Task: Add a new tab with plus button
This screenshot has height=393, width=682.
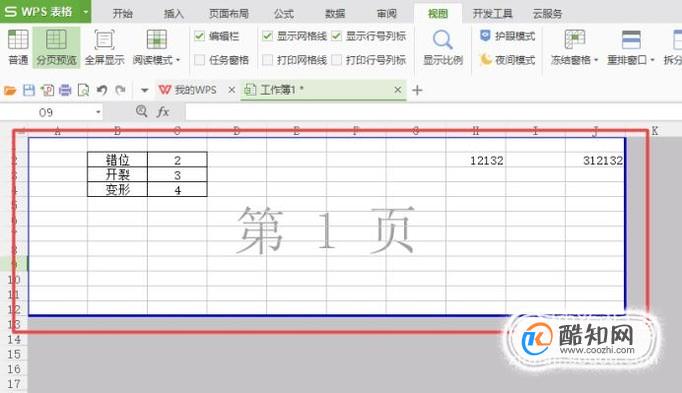Action: 417,90
